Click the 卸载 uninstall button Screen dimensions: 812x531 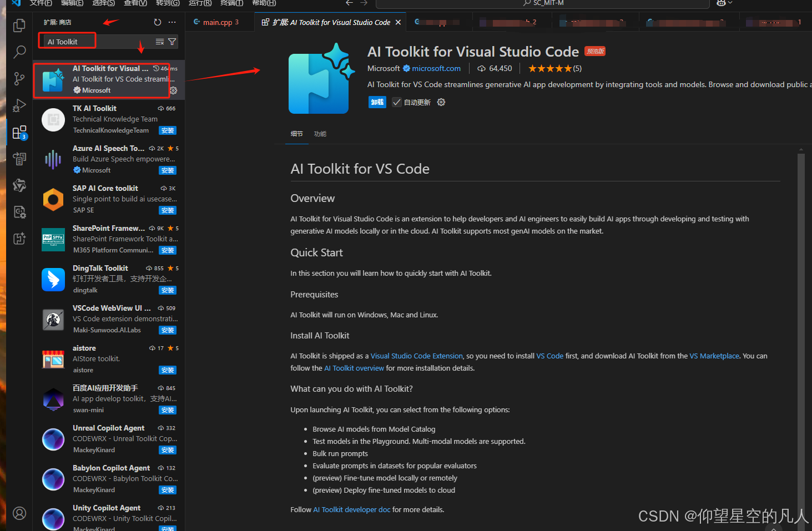(377, 102)
